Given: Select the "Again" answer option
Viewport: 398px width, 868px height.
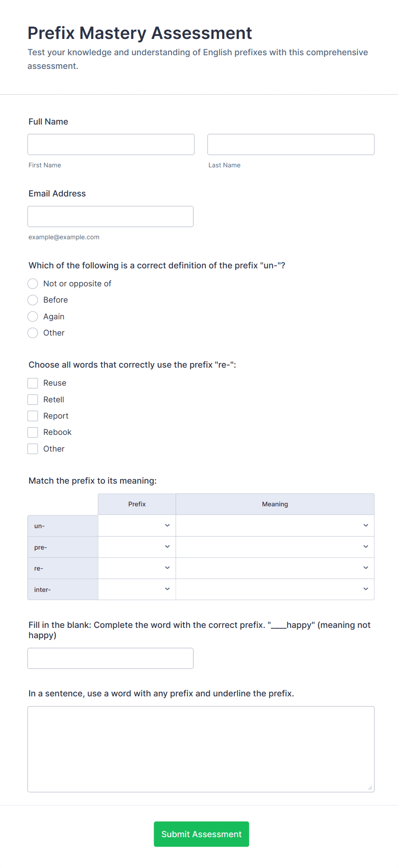Looking at the screenshot, I should click(x=33, y=316).
